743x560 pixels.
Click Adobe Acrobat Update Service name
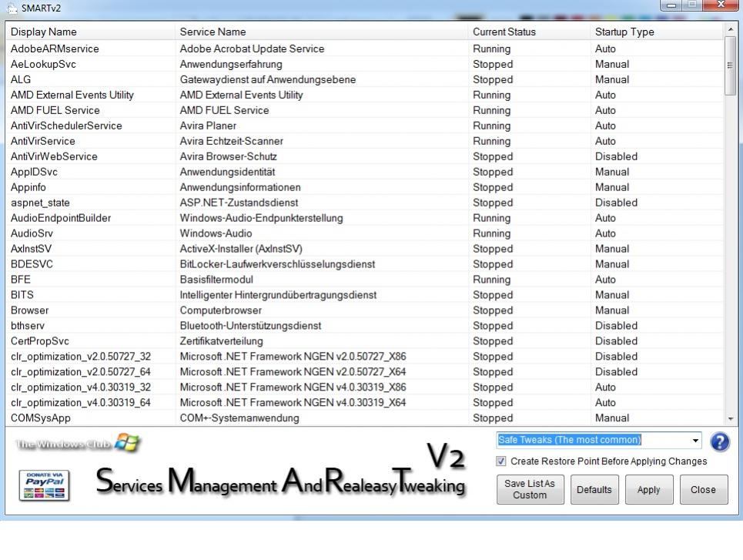click(252, 49)
